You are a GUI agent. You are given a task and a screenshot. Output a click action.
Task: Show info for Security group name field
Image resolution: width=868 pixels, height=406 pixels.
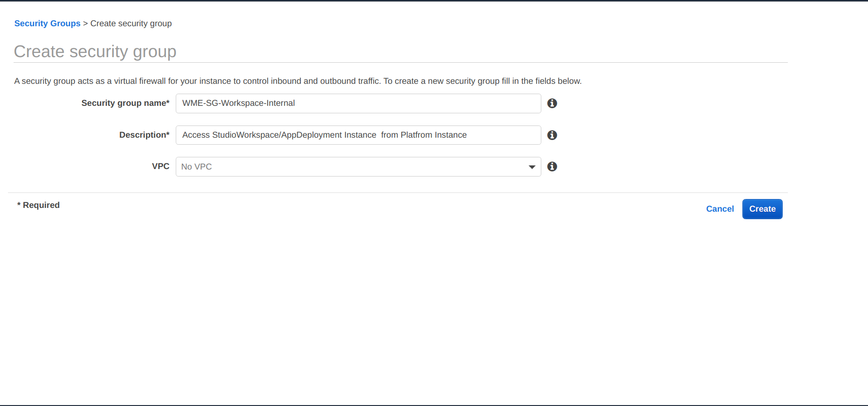[552, 103]
